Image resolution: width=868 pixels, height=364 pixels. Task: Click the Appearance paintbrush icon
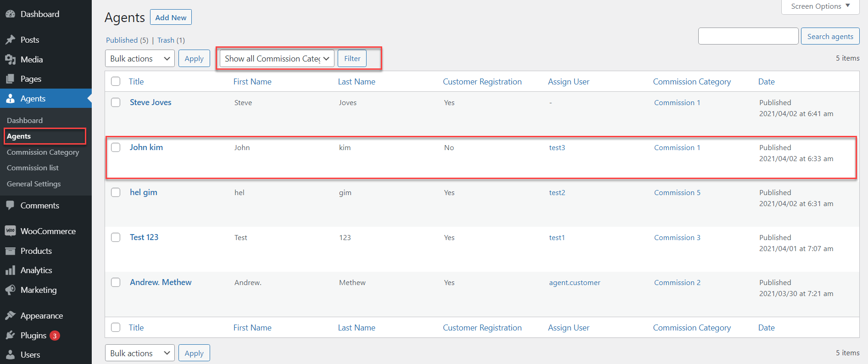click(10, 316)
